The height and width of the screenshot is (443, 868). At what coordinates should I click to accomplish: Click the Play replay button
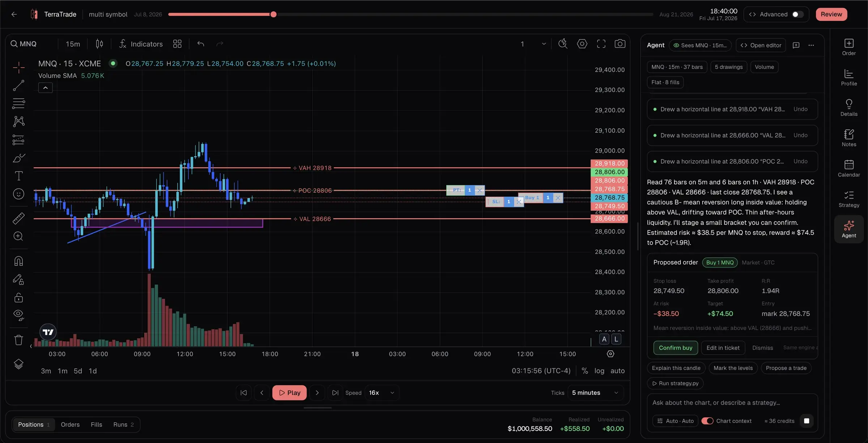pos(289,393)
